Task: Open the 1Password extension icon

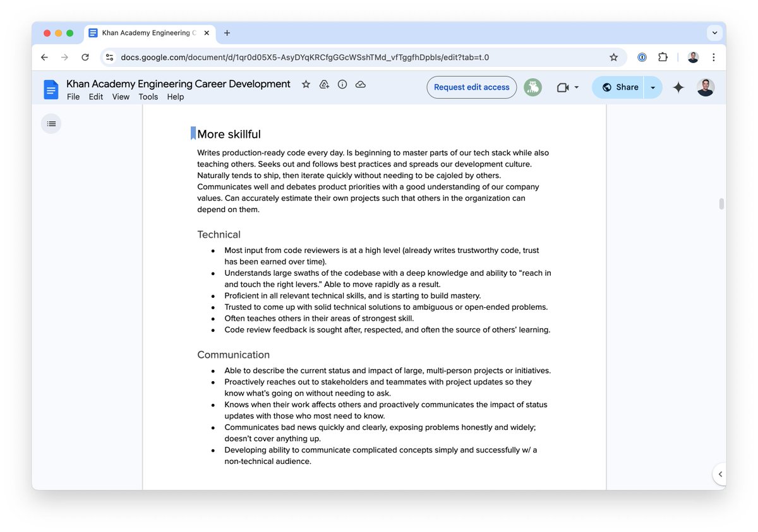Action: click(642, 57)
